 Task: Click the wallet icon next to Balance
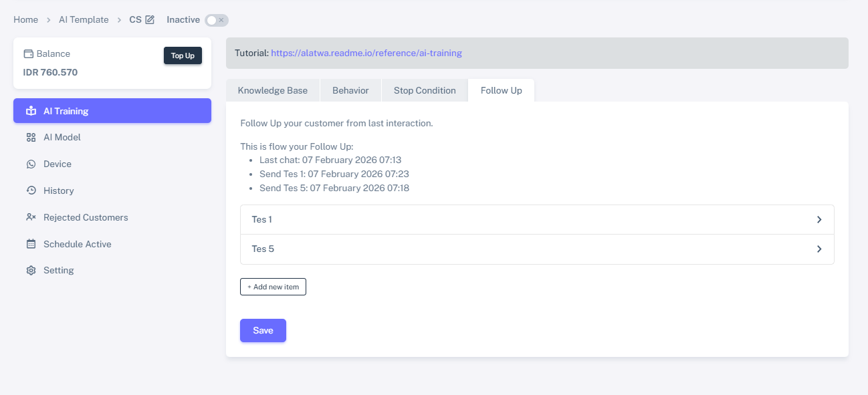28,54
